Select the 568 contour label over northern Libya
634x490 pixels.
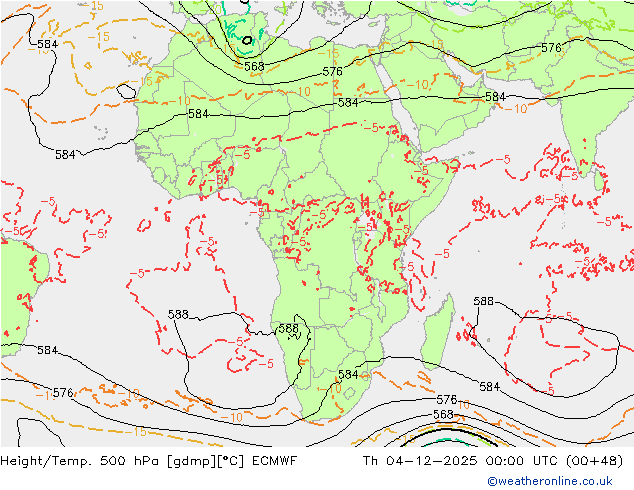coord(254,66)
